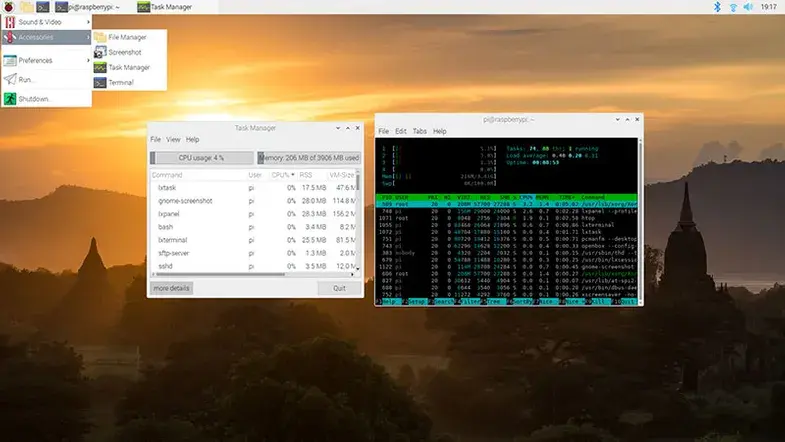Switch to the Task Manager taskbar entry
The image size is (785, 442).
pos(165,7)
